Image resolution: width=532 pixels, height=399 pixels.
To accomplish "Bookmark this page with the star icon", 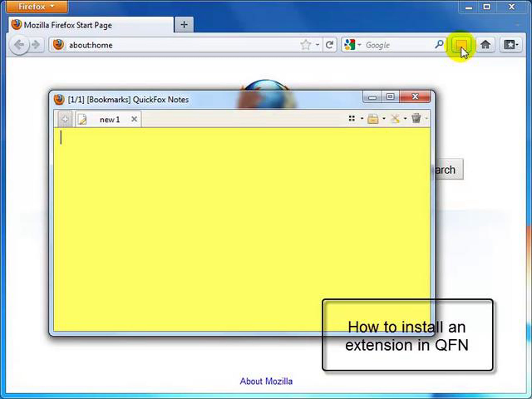I will click(306, 45).
